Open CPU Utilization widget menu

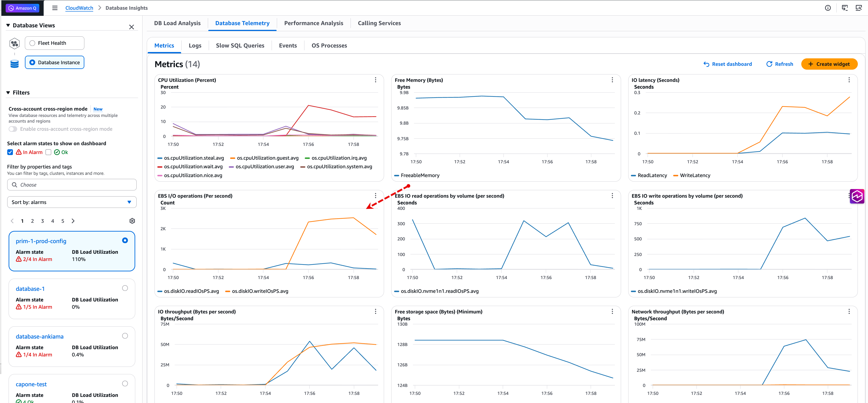click(x=375, y=80)
